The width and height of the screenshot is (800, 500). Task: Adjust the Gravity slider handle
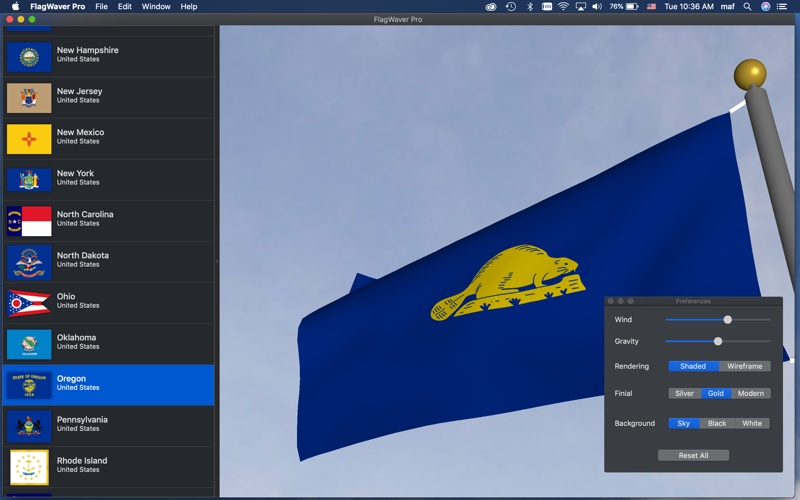point(718,341)
